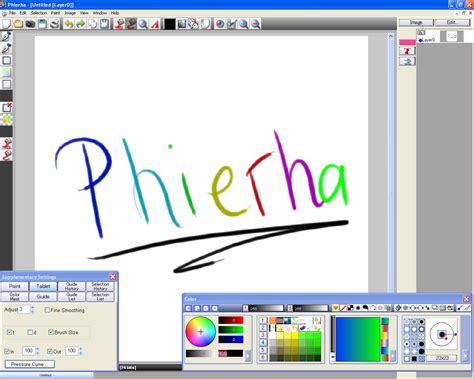Click the color wheel in the Color panel
Image resolution: width=474 pixels, height=379 pixels.
point(201,331)
